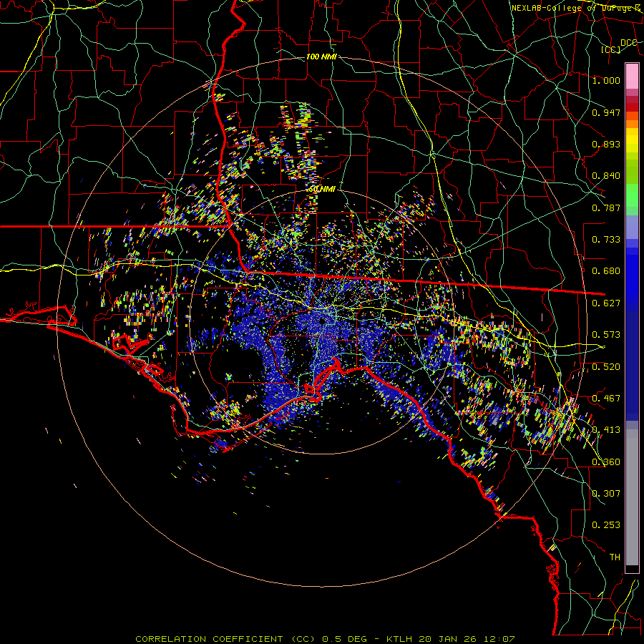Select the 0.787 scale value

pos(606,208)
